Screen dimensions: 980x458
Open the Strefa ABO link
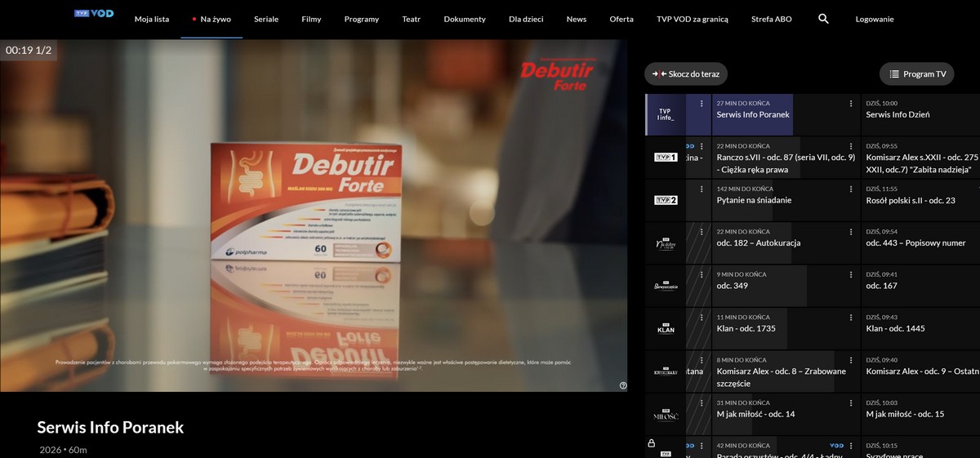(x=772, y=19)
